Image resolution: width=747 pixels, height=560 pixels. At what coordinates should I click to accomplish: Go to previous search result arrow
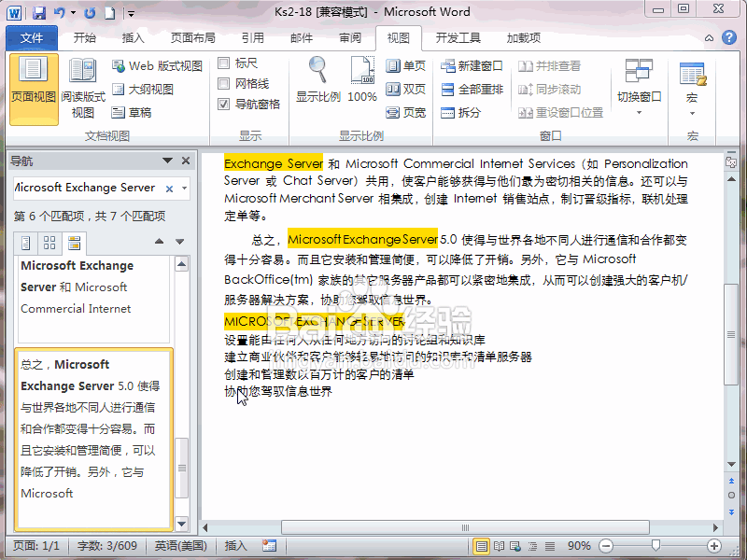click(159, 242)
